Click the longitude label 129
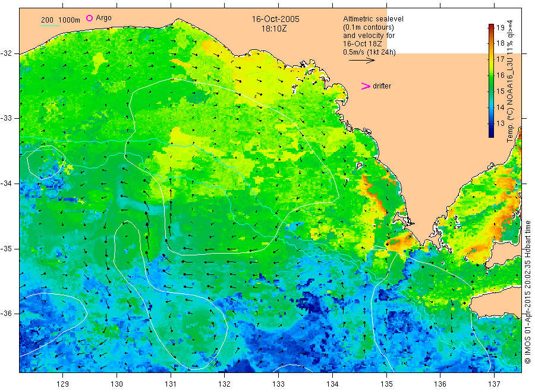 [x=63, y=384]
